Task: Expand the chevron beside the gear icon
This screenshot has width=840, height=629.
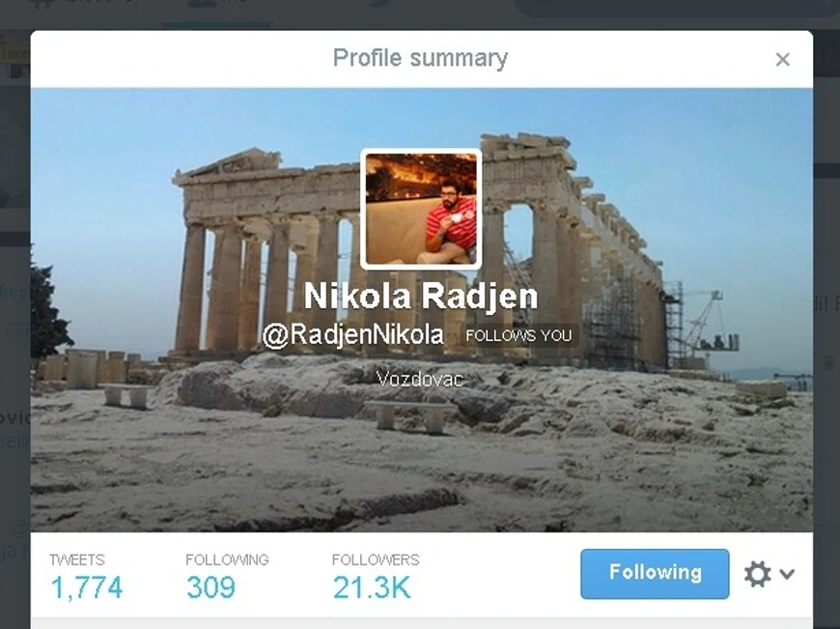Action: (x=787, y=574)
